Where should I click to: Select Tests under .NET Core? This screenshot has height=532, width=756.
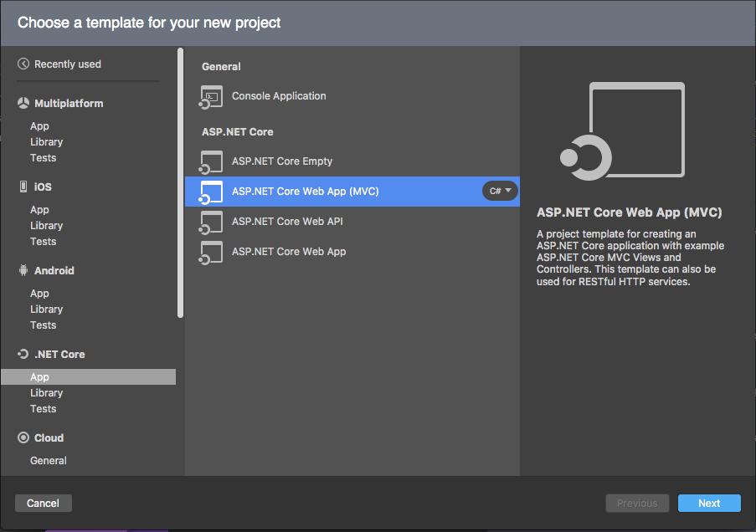coord(43,409)
